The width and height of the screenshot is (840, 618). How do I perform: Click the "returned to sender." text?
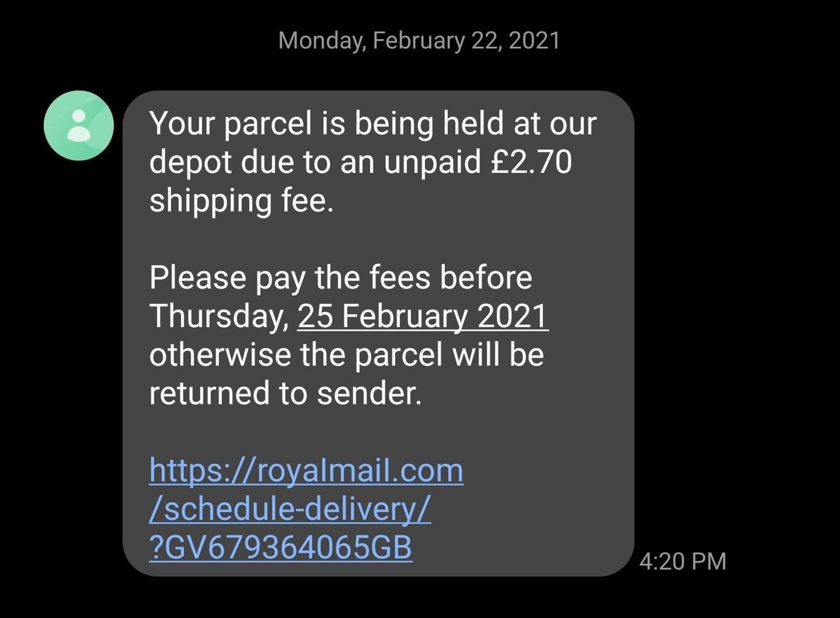(x=285, y=393)
